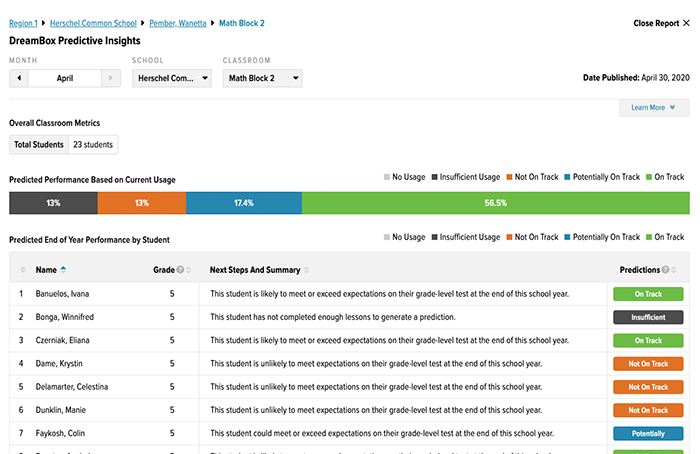
Task: Click Date Published April 30, 2020 text
Action: 636,78
